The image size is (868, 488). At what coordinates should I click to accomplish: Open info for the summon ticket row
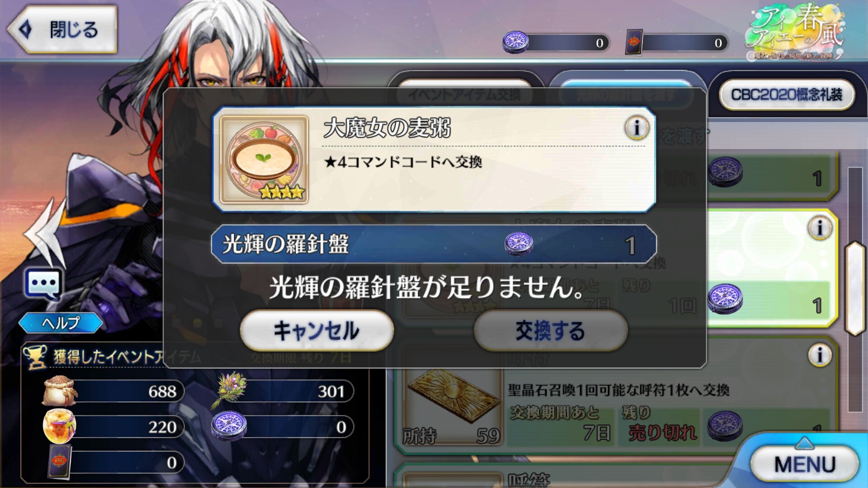tap(819, 355)
